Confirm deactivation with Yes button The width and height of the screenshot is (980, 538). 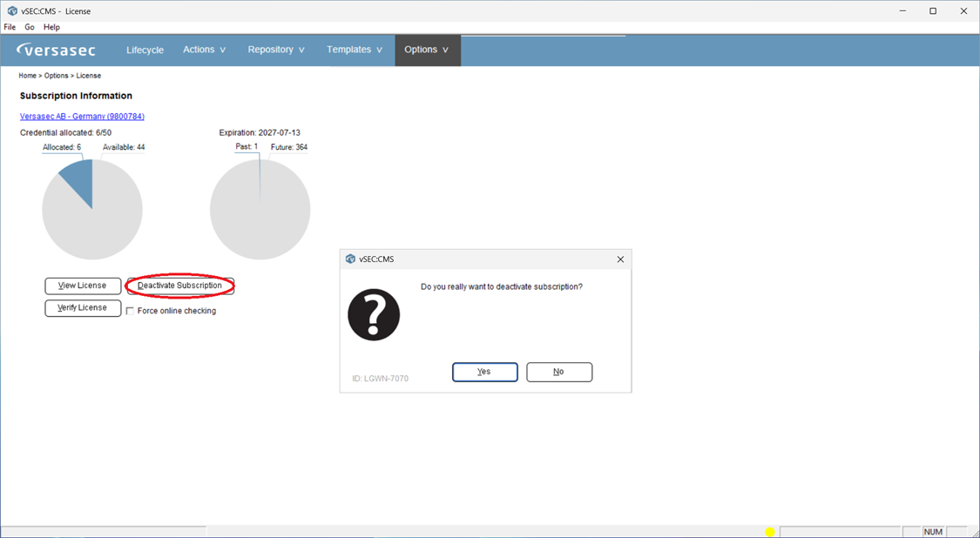tap(485, 372)
